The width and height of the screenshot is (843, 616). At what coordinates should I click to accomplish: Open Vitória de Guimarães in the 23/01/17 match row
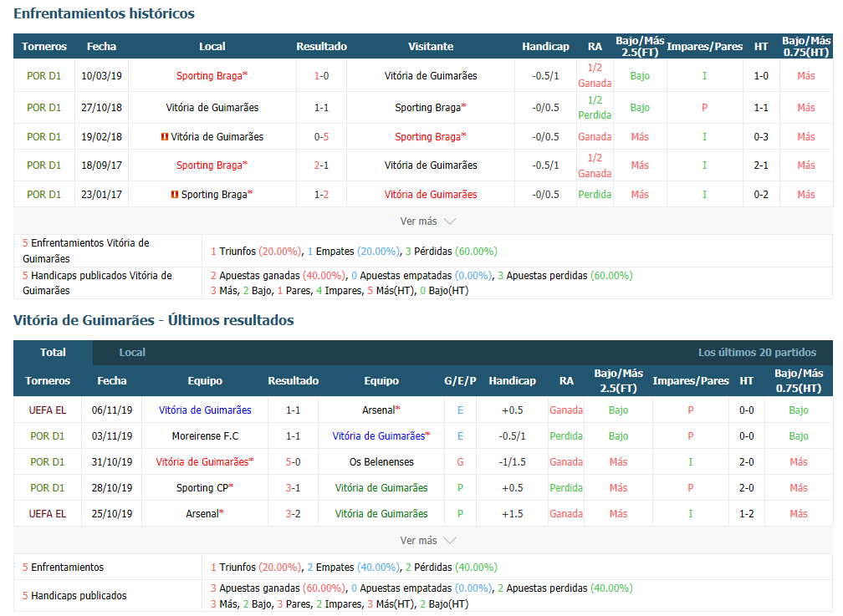coord(431,195)
